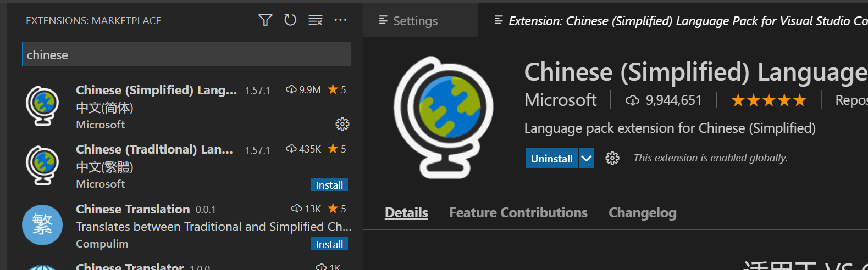Screen dimensions: 868x270
Task: Click 'Translates between Traditional and Simplified' description
Action: pos(213,227)
